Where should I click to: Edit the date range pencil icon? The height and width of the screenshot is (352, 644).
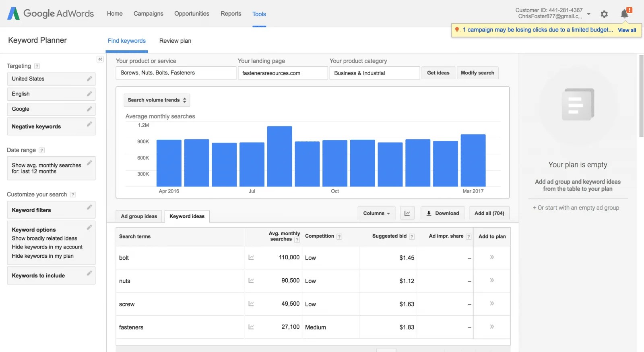pyautogui.click(x=89, y=163)
